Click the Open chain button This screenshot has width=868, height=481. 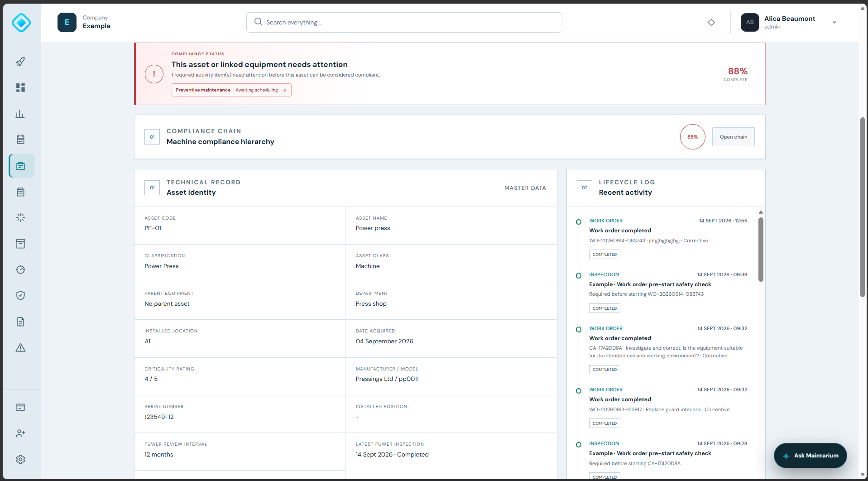point(733,137)
